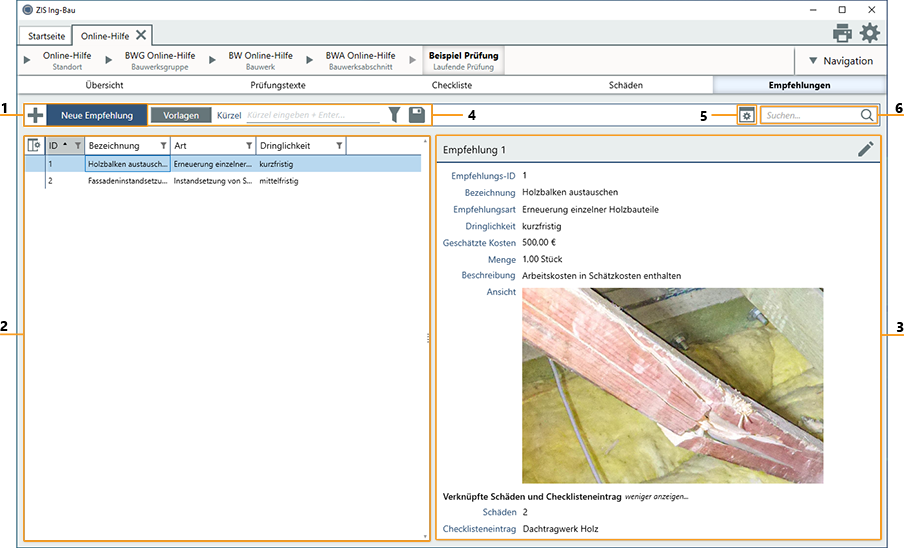The width and height of the screenshot is (904, 548).
Task: Switch to the Schäden tab
Action: pyautogui.click(x=625, y=85)
